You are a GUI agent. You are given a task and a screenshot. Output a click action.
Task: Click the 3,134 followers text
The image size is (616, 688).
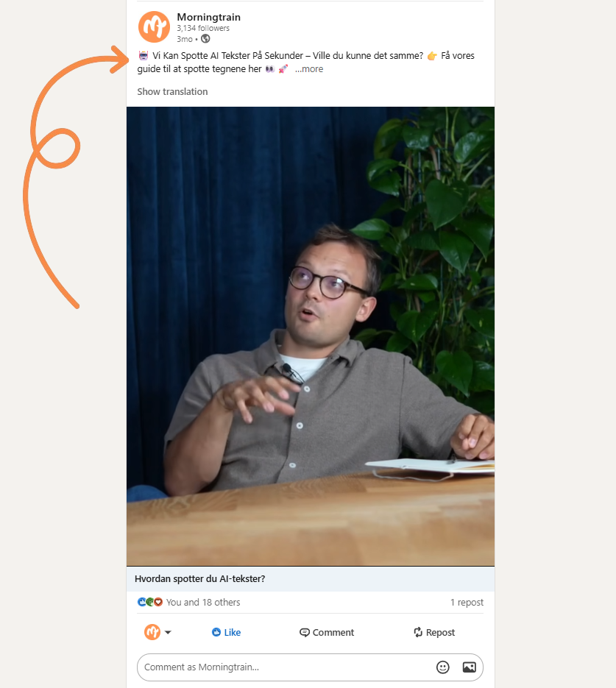click(203, 28)
